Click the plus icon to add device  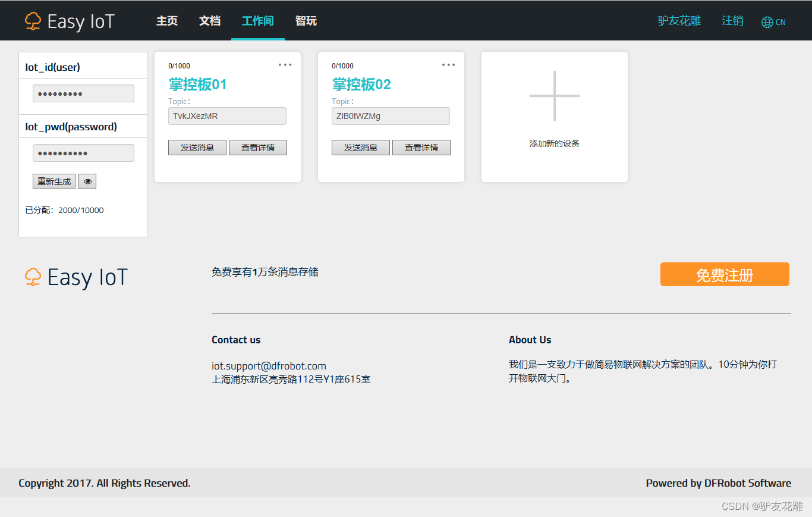tap(555, 96)
